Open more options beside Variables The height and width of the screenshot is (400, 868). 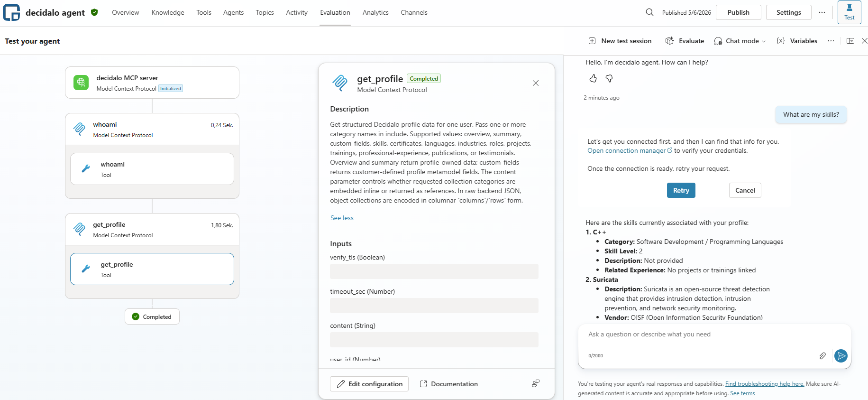coord(831,41)
